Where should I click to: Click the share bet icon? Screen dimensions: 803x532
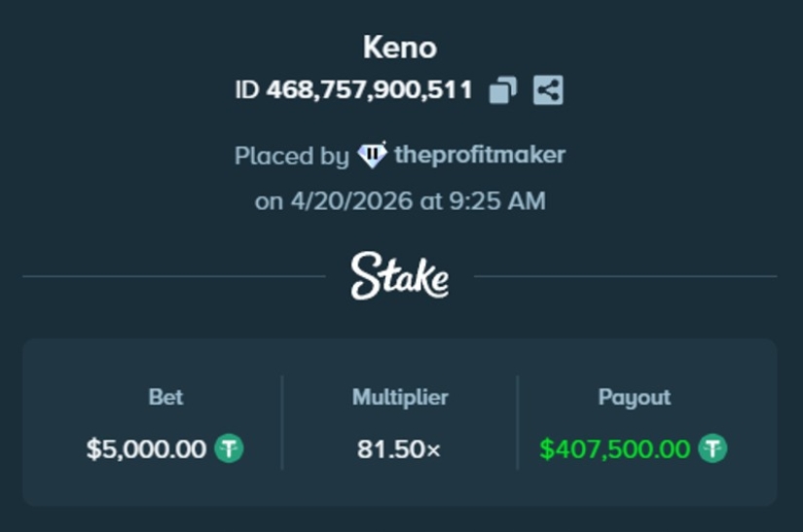pyautogui.click(x=548, y=90)
